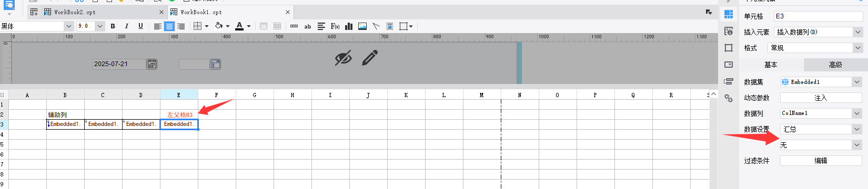Insert sub-report icon
Image resolution: width=868 pixels, height=189 pixels.
pos(390,26)
